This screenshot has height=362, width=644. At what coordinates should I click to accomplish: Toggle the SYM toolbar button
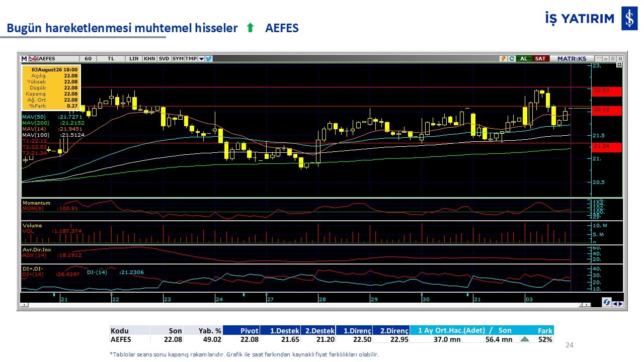click(x=178, y=58)
